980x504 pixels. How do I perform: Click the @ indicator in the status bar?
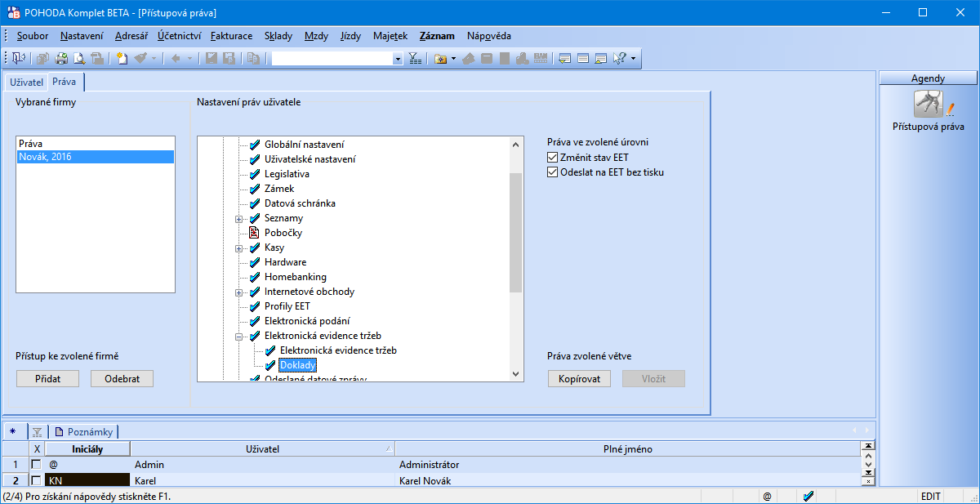[767, 496]
